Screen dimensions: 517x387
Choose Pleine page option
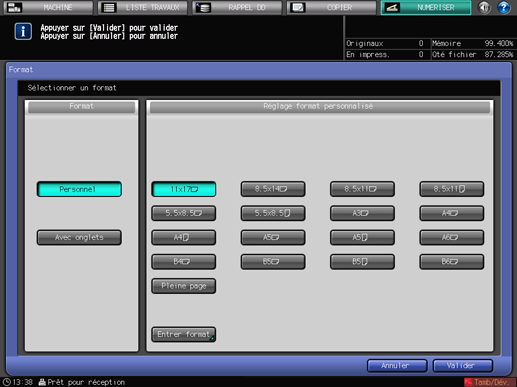click(184, 286)
